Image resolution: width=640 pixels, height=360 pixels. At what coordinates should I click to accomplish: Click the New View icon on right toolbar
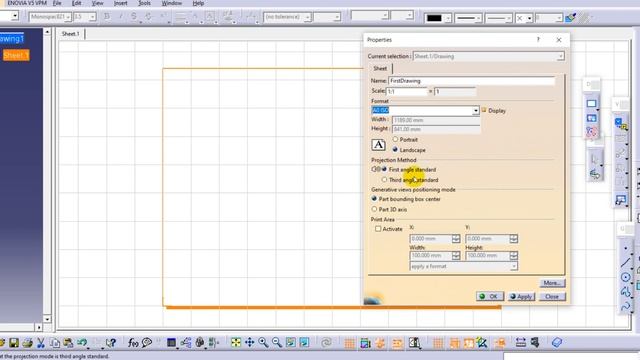pyautogui.click(x=591, y=118)
